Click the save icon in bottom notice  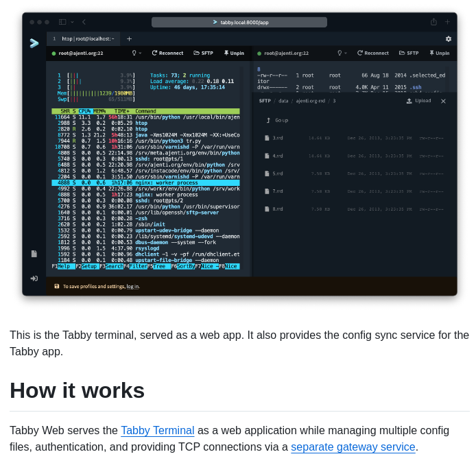(56, 286)
